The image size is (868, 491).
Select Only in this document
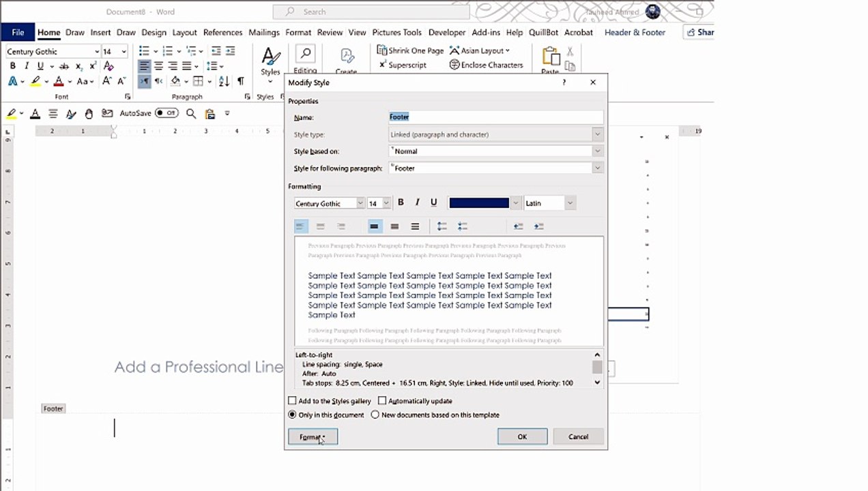(292, 415)
